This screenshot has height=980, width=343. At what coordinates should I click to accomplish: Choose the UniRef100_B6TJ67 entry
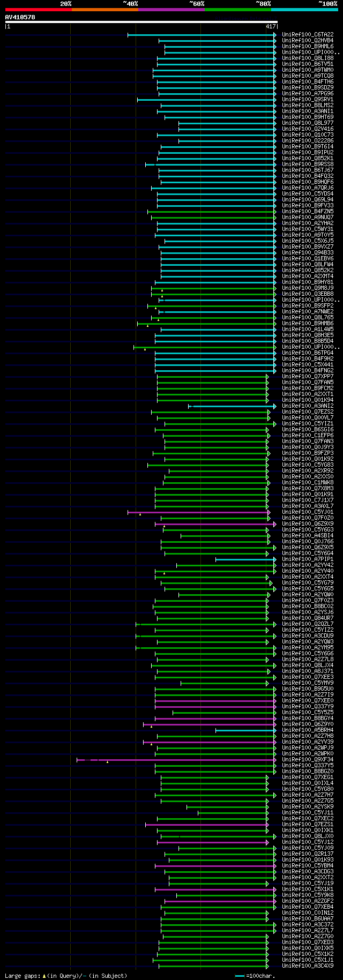pos(308,170)
